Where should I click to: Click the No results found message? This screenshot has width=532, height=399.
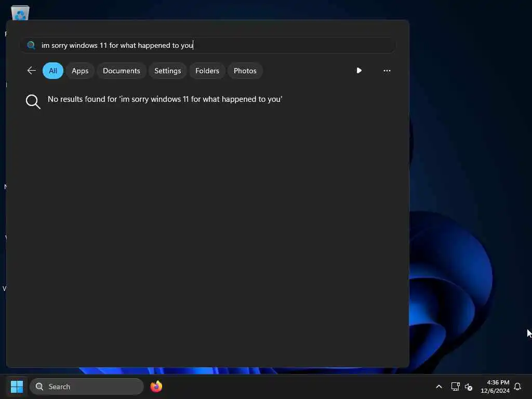pyautogui.click(x=165, y=99)
